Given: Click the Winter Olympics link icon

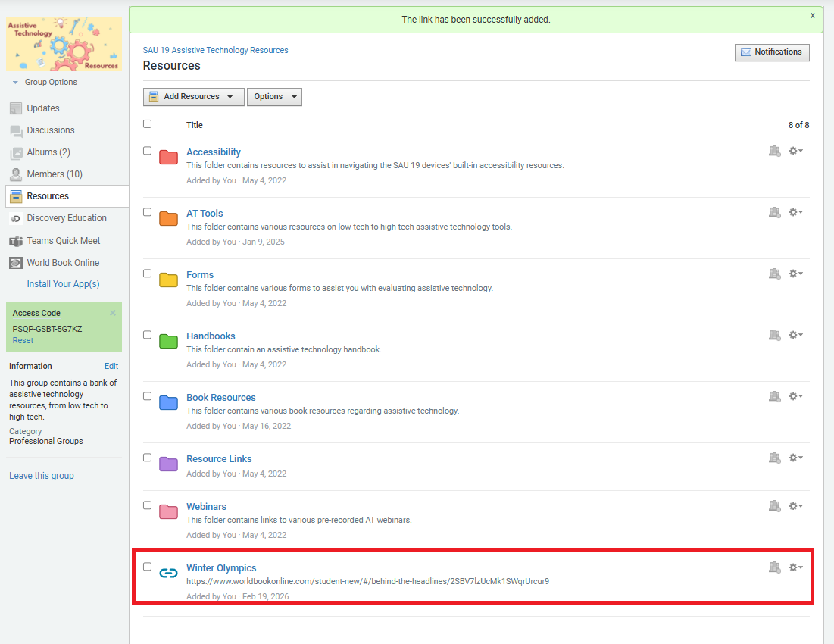Looking at the screenshot, I should click(168, 574).
